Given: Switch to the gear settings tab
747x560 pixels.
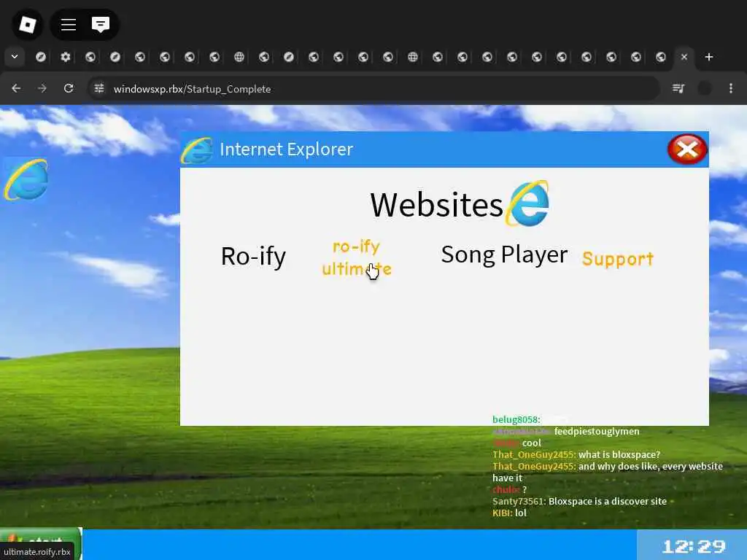Looking at the screenshot, I should pos(66,57).
